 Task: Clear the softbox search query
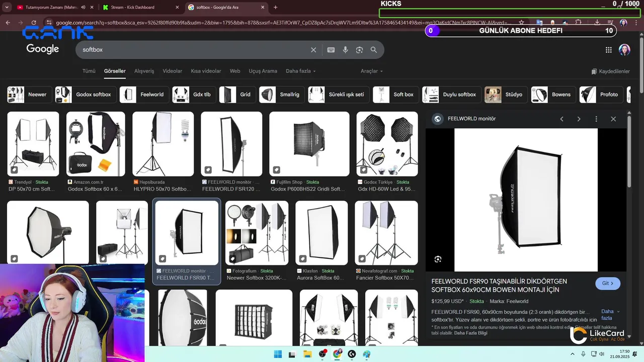(x=313, y=50)
